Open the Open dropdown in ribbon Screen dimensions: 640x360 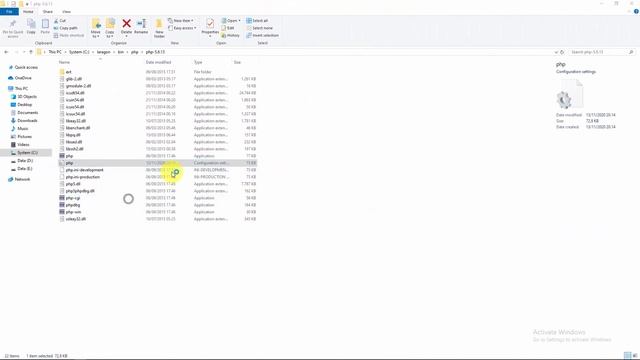[231, 20]
